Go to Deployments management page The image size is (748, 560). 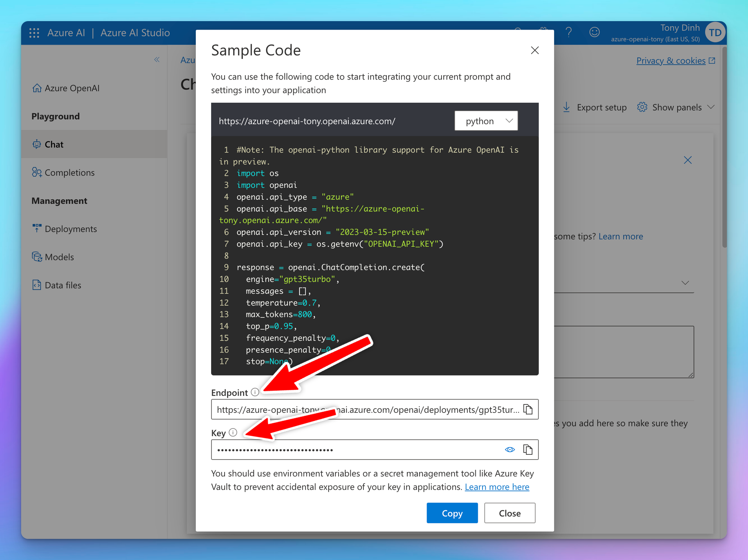pyautogui.click(x=70, y=229)
